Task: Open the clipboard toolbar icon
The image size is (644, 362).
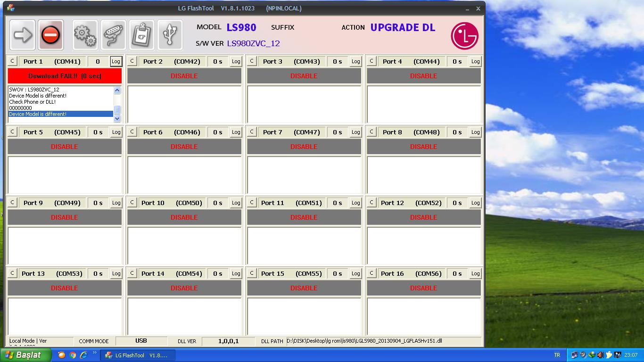Action: click(x=141, y=35)
